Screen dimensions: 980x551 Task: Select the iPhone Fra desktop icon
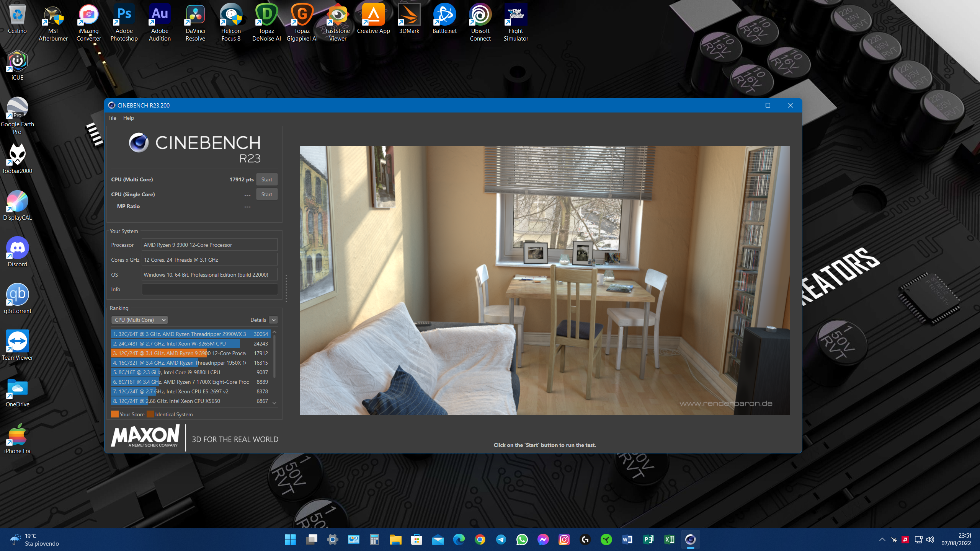click(x=17, y=439)
